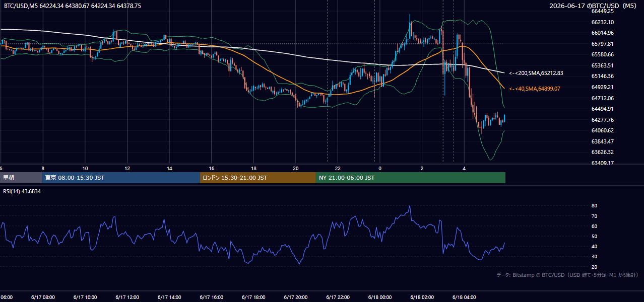
Task: Click price axis value 63626.32
Action: (x=602, y=152)
